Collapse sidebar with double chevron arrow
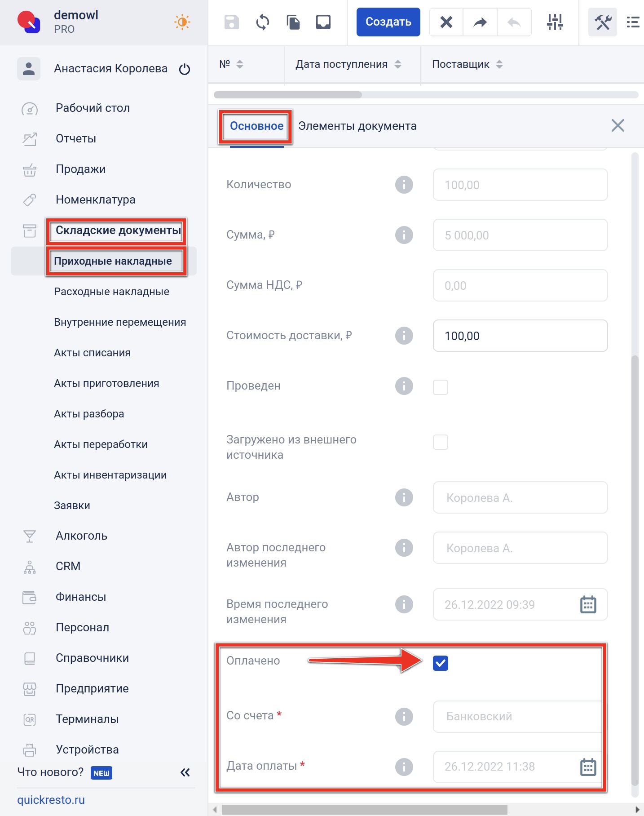 [185, 772]
